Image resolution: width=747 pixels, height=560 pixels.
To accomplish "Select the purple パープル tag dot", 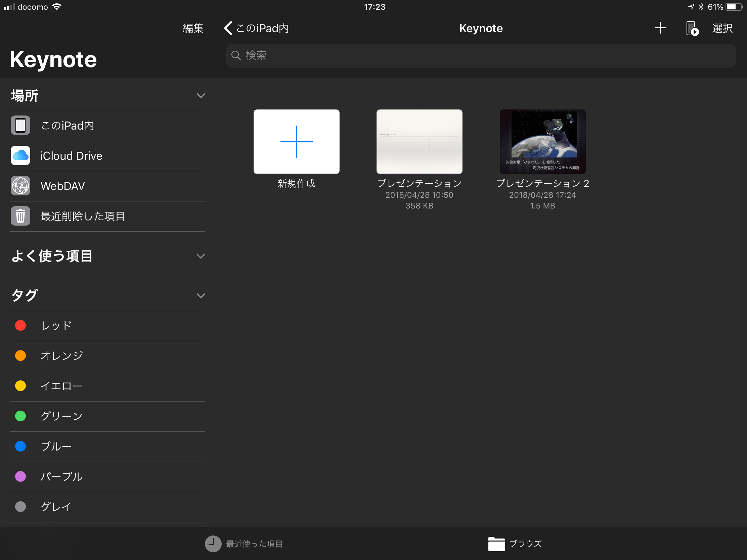I will click(x=20, y=477).
